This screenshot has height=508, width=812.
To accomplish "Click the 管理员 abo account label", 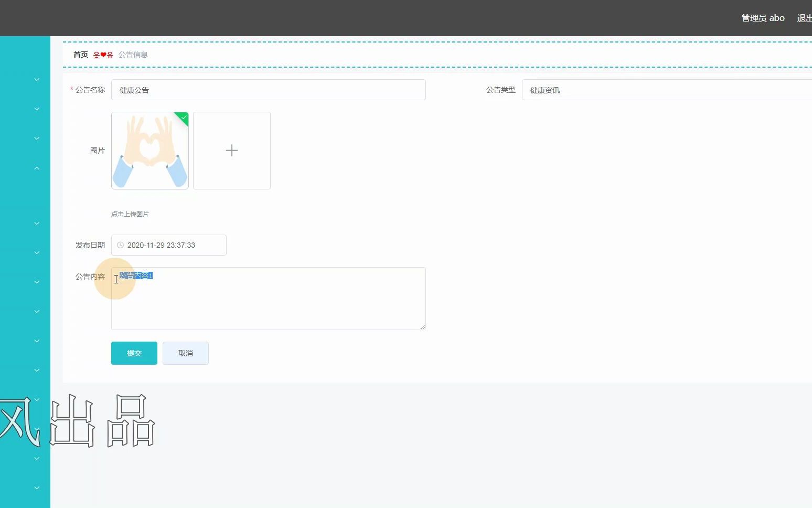I will pyautogui.click(x=762, y=18).
